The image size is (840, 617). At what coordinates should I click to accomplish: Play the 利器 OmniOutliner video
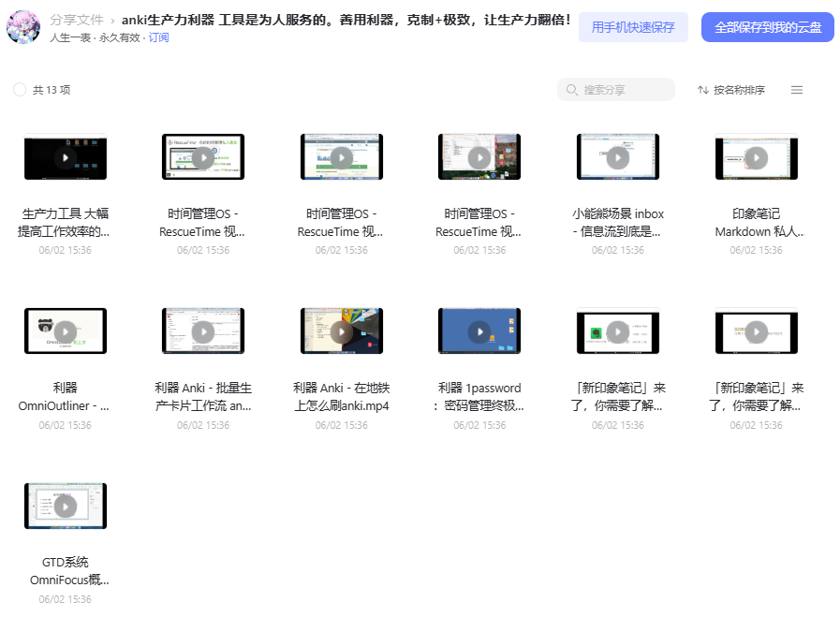[x=66, y=332]
